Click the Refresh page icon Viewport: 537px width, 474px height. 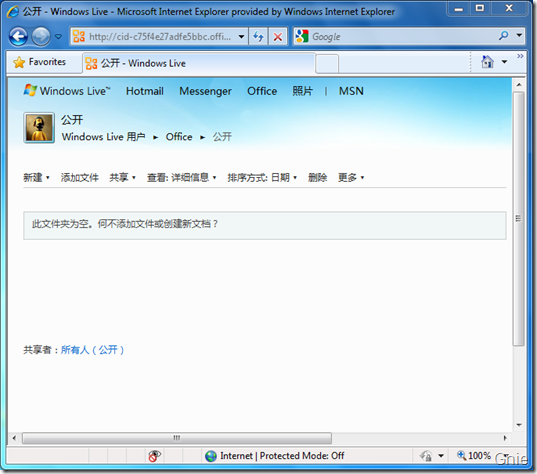click(258, 36)
